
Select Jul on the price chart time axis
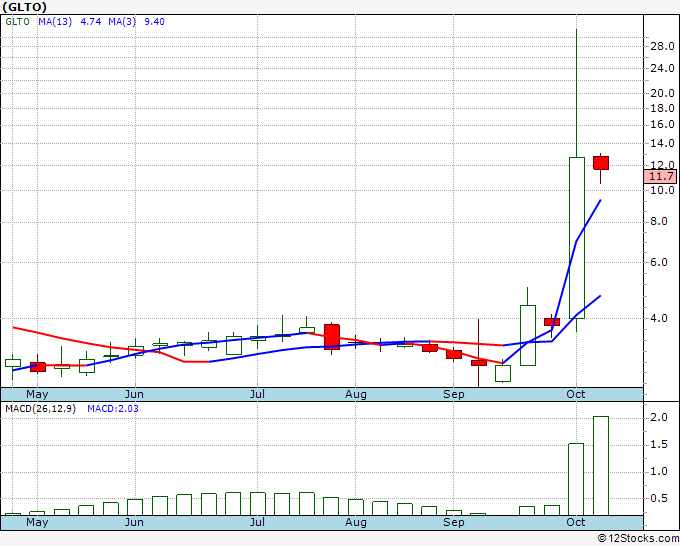[x=258, y=394]
